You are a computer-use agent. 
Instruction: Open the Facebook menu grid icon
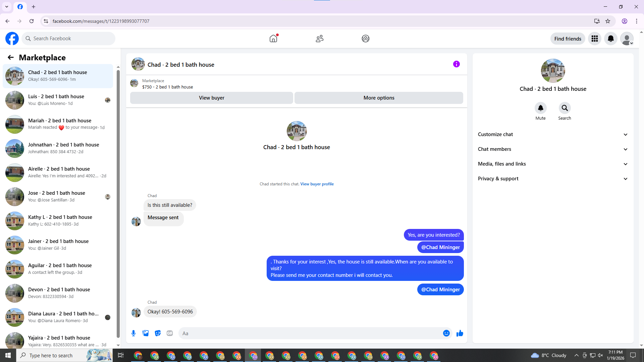(x=595, y=39)
